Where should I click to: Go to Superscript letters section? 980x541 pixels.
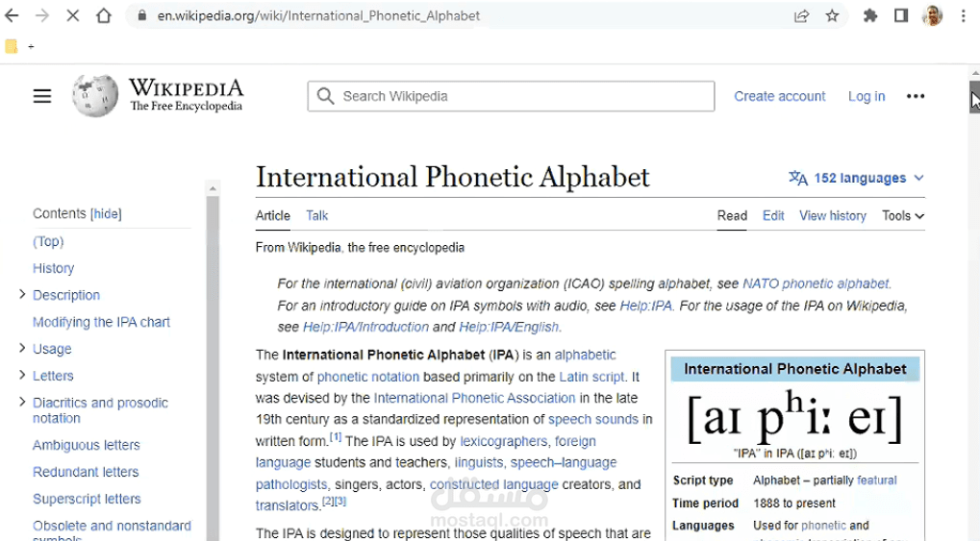(x=87, y=499)
